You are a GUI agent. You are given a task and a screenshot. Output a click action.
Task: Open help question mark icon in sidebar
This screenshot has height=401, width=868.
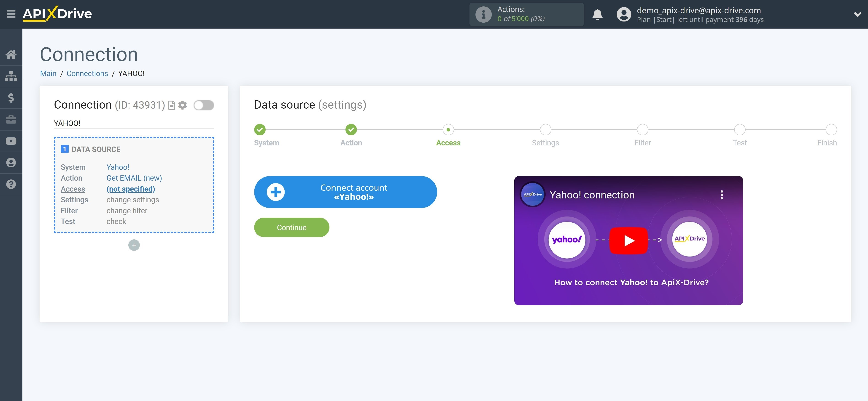click(11, 184)
